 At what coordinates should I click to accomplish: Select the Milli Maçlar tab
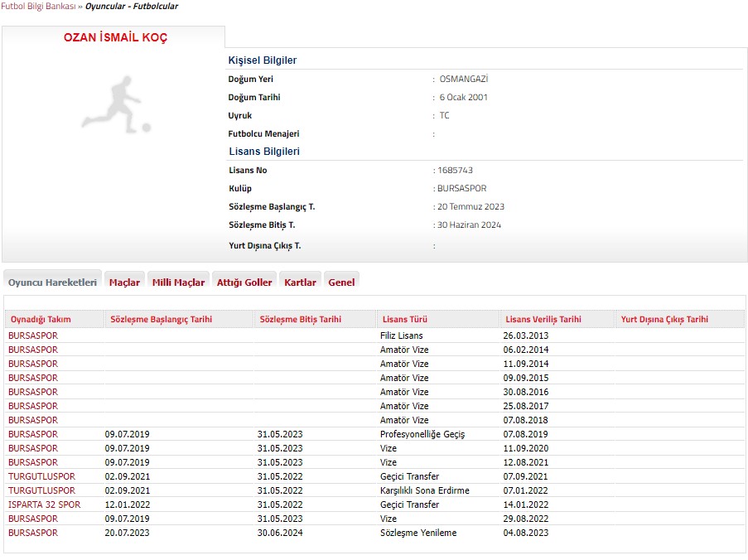point(178,282)
